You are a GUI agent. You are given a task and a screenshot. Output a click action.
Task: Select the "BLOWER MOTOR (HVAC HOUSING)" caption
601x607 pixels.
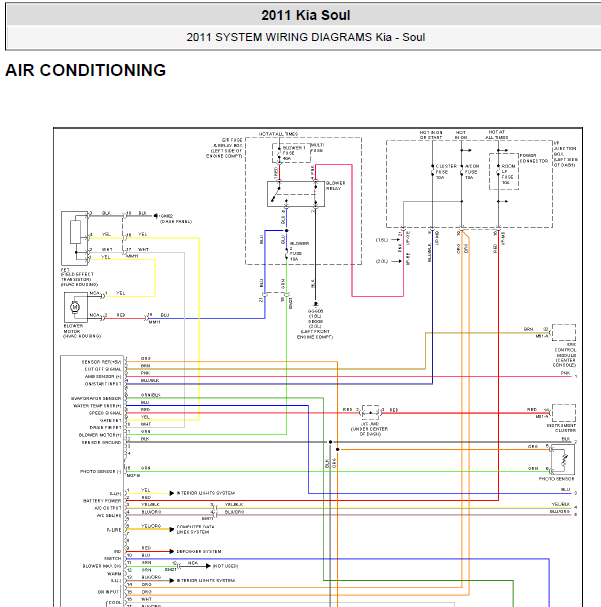click(x=82, y=331)
